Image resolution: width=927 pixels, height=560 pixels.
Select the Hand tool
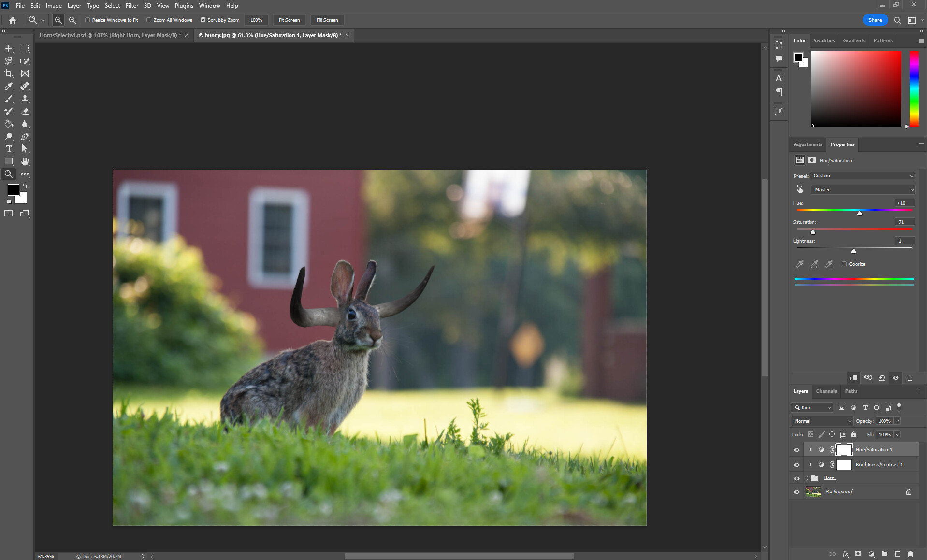tap(25, 161)
